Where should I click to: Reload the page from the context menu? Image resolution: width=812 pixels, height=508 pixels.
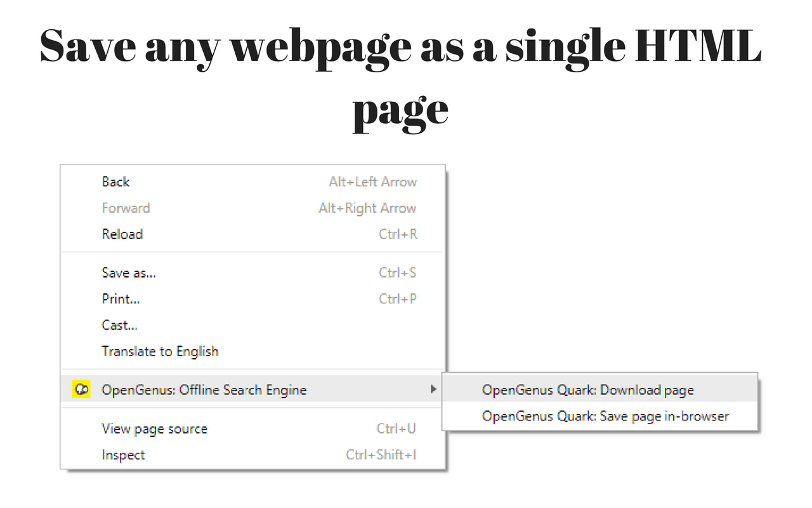coord(252,234)
